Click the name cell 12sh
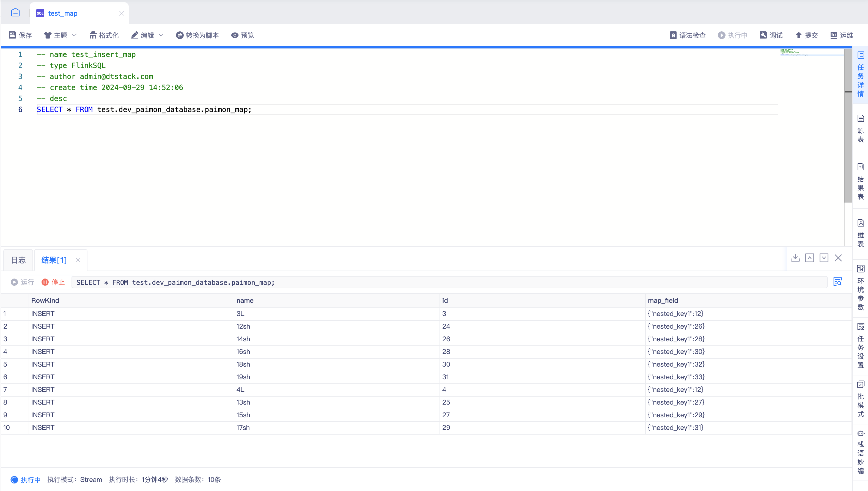This screenshot has width=868, height=491. [x=337, y=326]
